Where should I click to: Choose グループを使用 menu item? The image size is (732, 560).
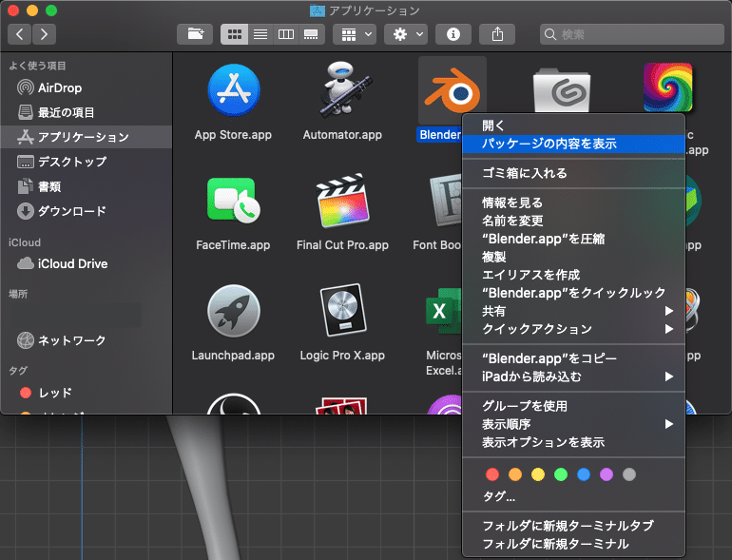573,406
